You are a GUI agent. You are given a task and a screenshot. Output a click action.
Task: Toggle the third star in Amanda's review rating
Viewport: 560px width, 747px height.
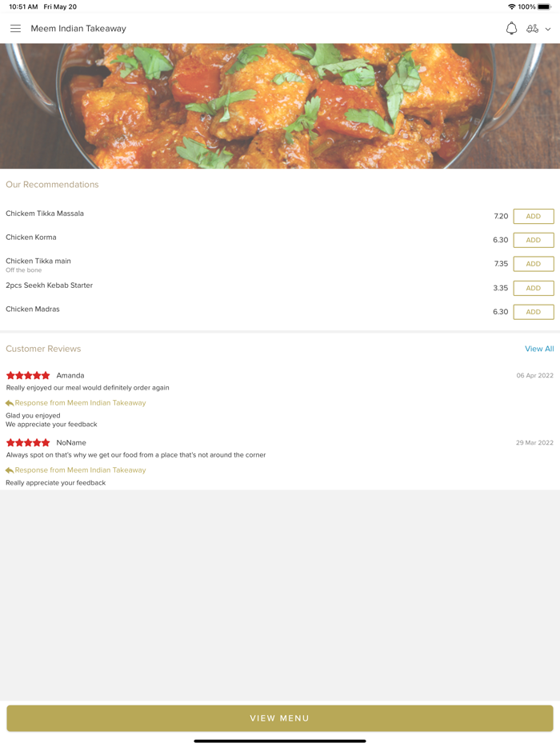pos(28,374)
